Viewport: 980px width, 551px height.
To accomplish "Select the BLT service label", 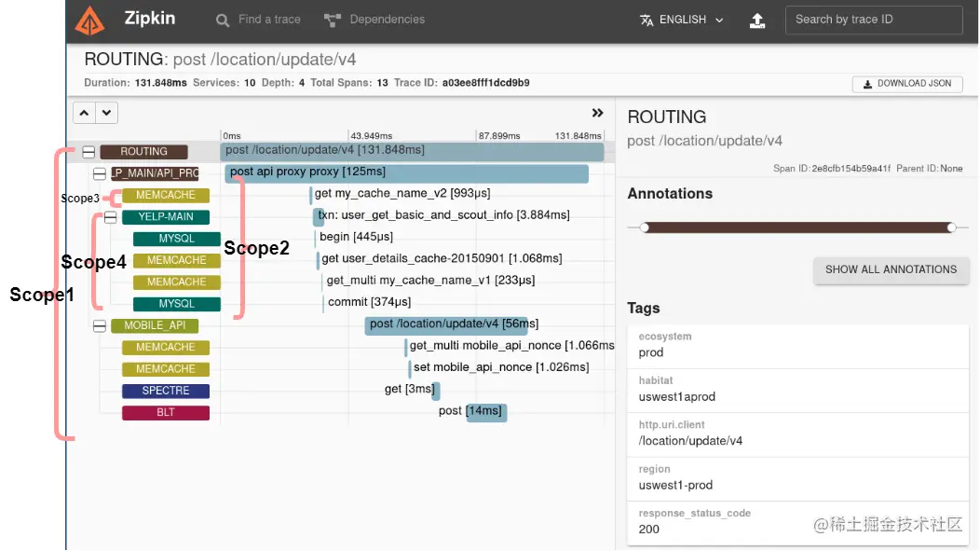I will [x=166, y=412].
